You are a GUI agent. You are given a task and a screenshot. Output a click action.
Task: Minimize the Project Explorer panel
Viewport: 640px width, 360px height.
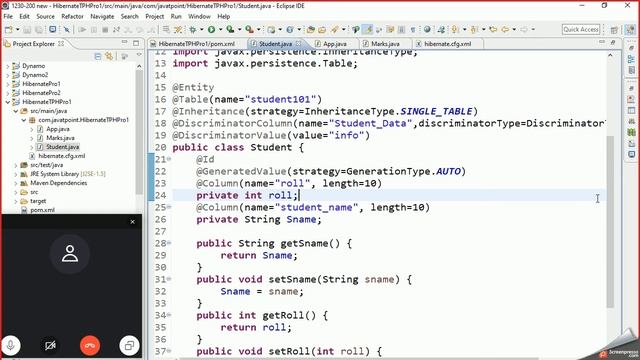[124, 42]
